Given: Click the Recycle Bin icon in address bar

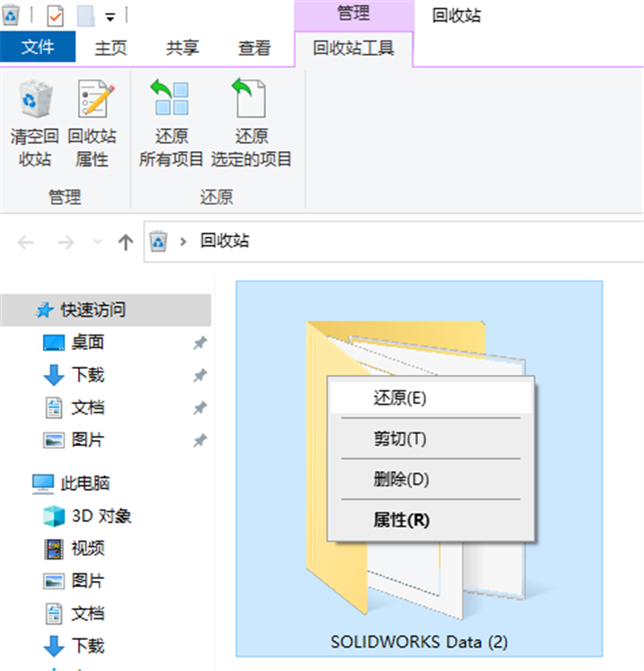Looking at the screenshot, I should tap(158, 241).
